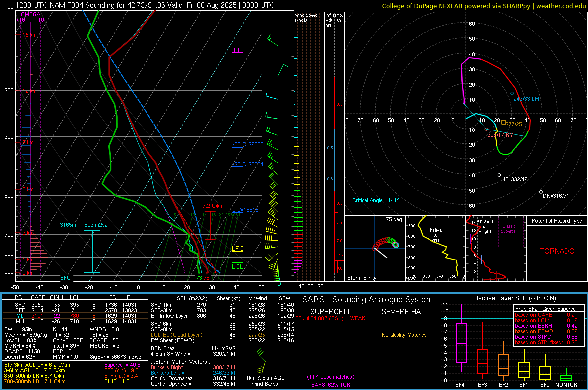Click the 700-500mb LR = 7.1 C/km line
This screenshot has width=588, height=390.
35,381
